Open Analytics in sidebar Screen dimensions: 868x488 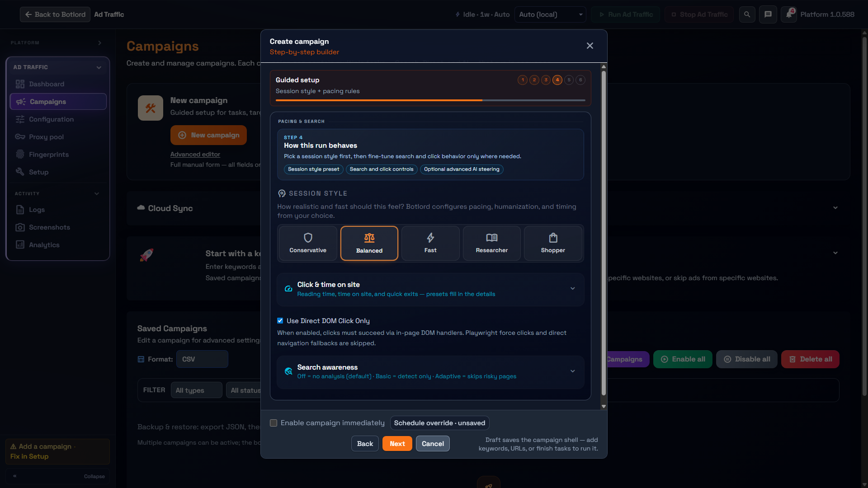click(x=58, y=244)
